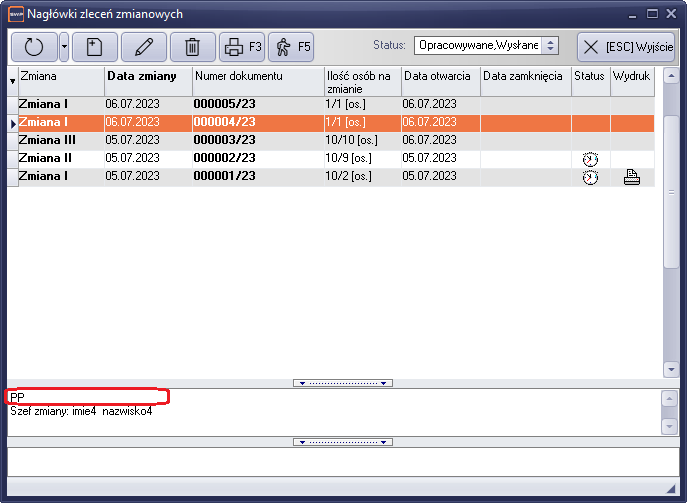Image resolution: width=687 pixels, height=503 pixels.
Task: Click the lower panel splitter handle
Action: point(343,441)
